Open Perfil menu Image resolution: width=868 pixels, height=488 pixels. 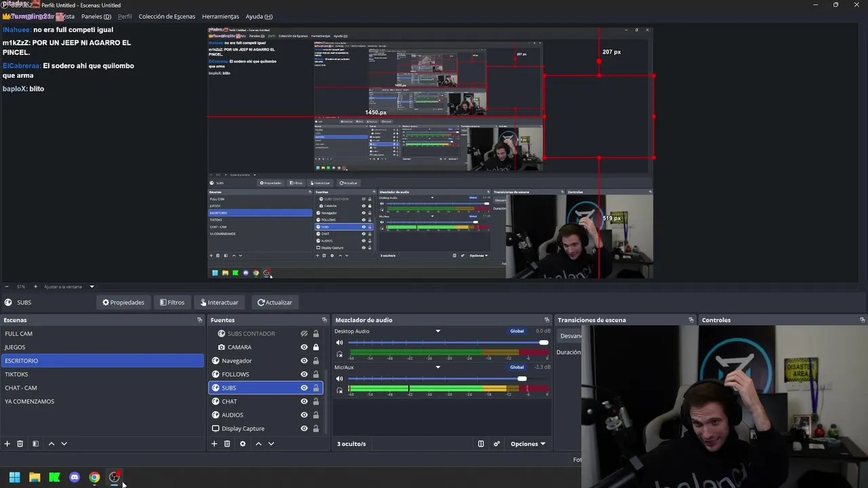(x=125, y=16)
